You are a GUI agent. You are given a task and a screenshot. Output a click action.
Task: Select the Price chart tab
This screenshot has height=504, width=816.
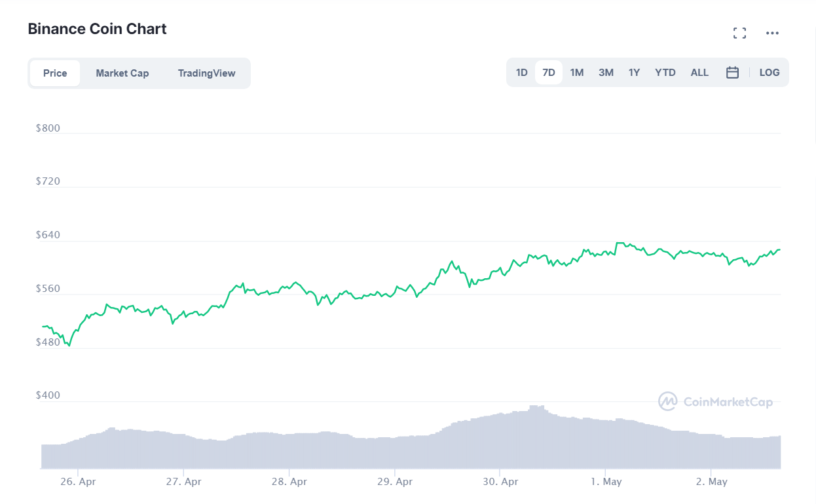pos(55,73)
